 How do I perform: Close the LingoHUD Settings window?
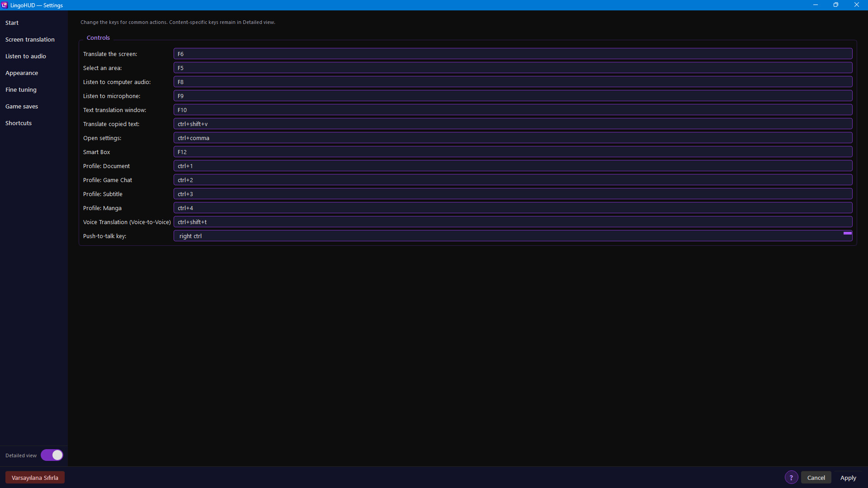pyautogui.click(x=857, y=5)
